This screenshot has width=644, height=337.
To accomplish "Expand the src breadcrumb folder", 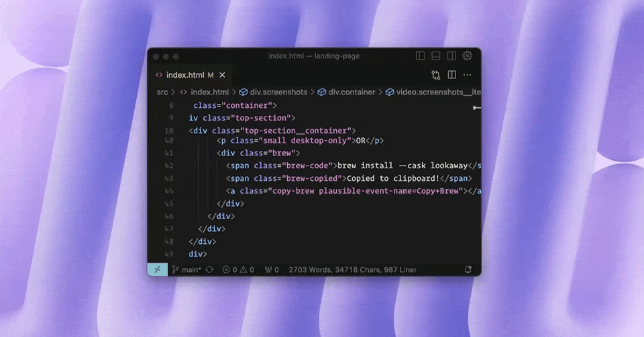I will (162, 92).
